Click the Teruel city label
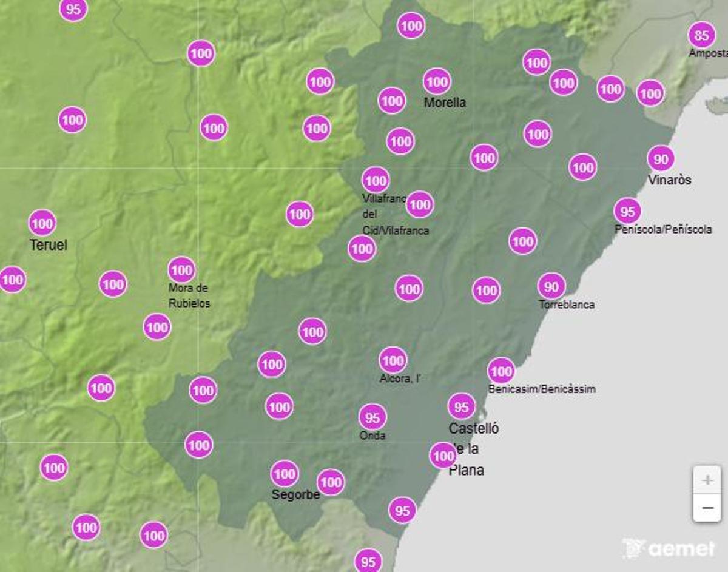Viewport: 728px width, 572px height. (49, 245)
